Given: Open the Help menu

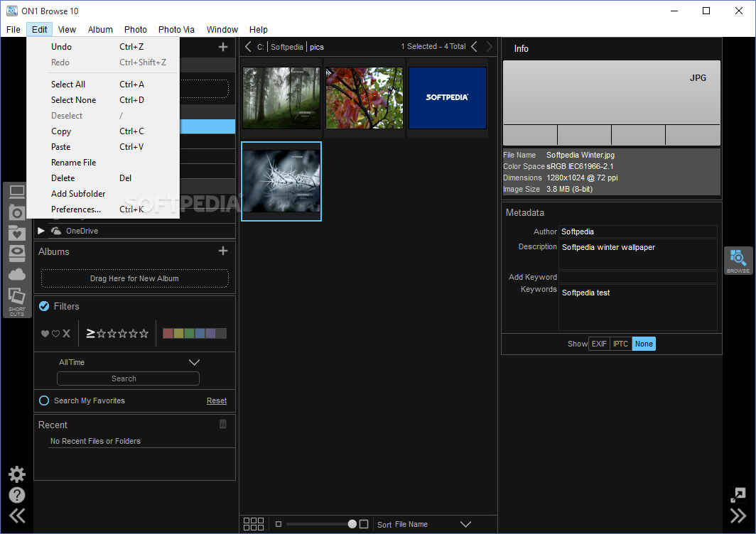Looking at the screenshot, I should 259,29.
